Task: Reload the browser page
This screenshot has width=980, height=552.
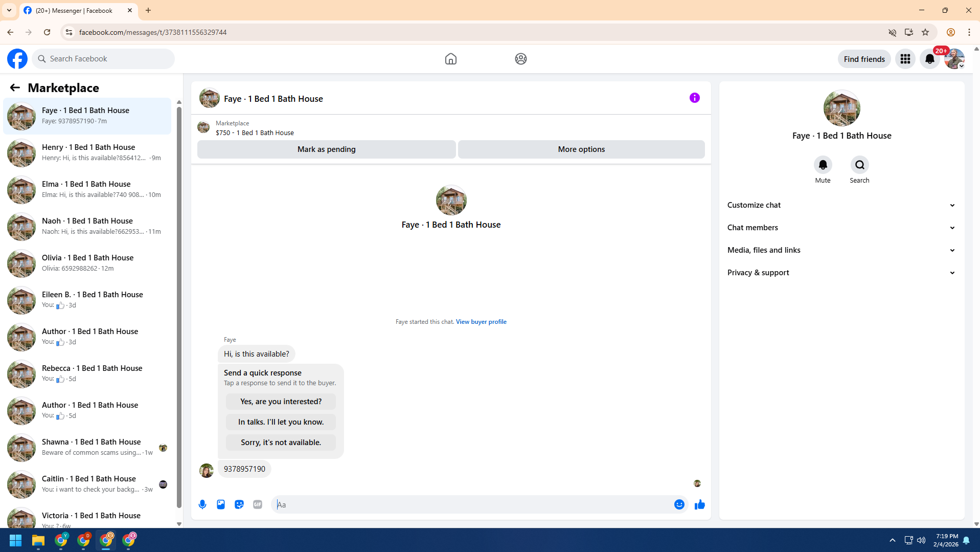Action: click(x=47, y=32)
